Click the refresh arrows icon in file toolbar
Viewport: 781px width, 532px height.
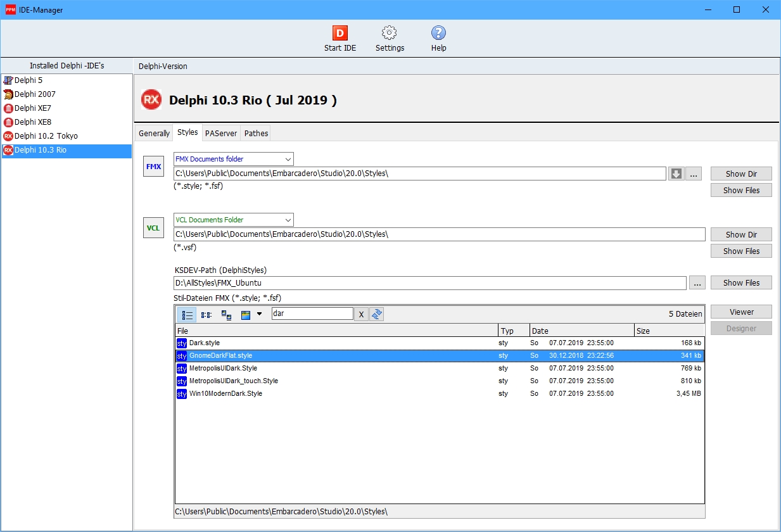click(x=377, y=314)
